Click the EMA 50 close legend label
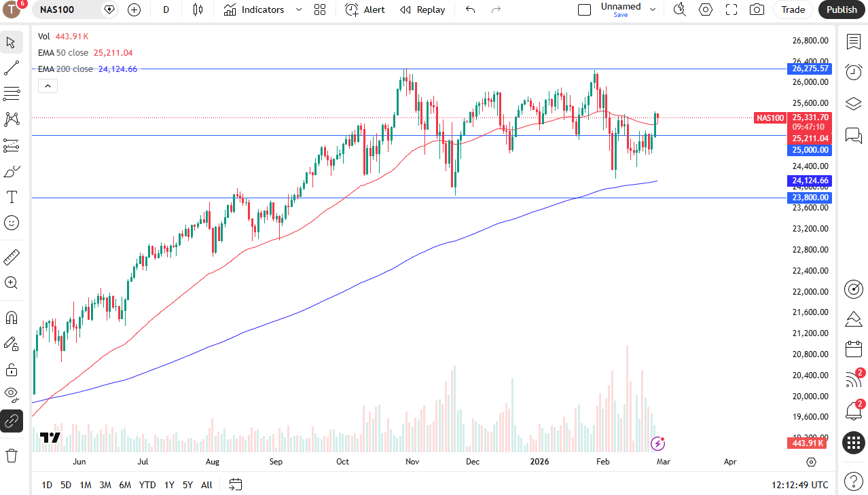 tap(63, 52)
